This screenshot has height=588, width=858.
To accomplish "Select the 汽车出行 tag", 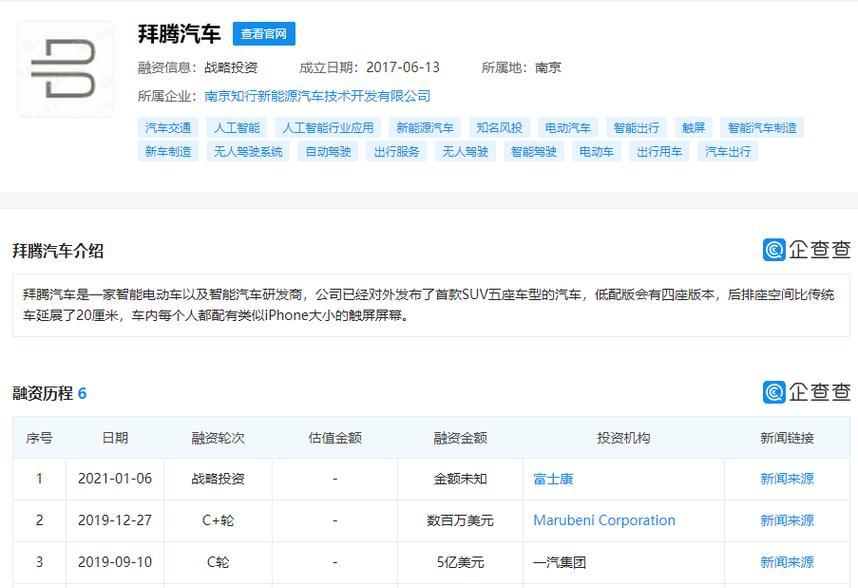I will [728, 152].
